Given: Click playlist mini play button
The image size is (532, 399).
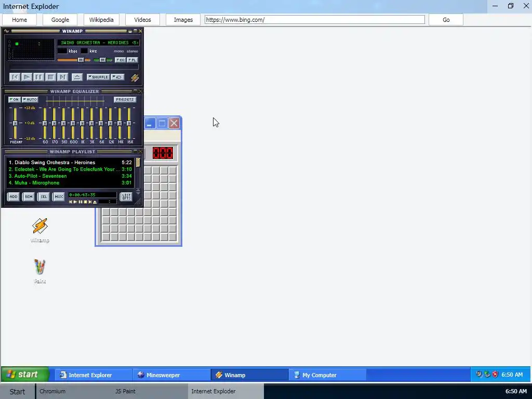Looking at the screenshot, I should (75, 202).
